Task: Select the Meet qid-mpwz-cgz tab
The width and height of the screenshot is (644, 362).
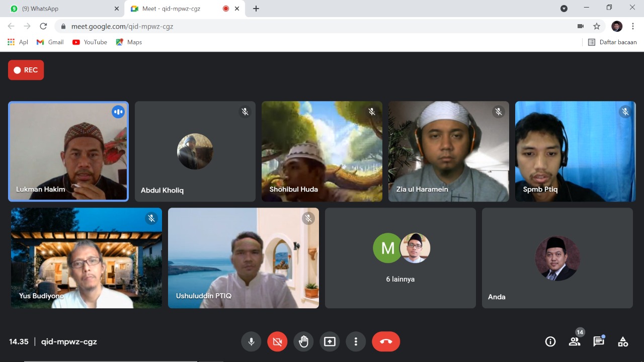Action: [x=184, y=9]
